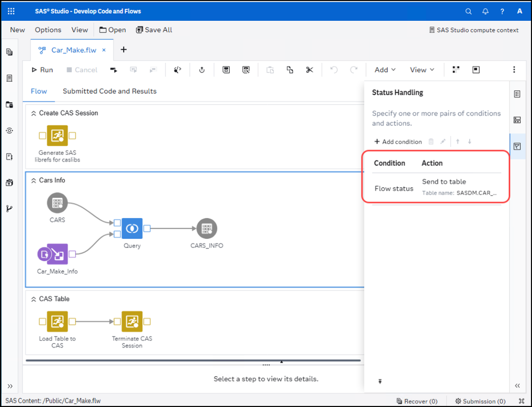Click the move condition up arrow
Screen dimensions: 532x407
(x=457, y=142)
